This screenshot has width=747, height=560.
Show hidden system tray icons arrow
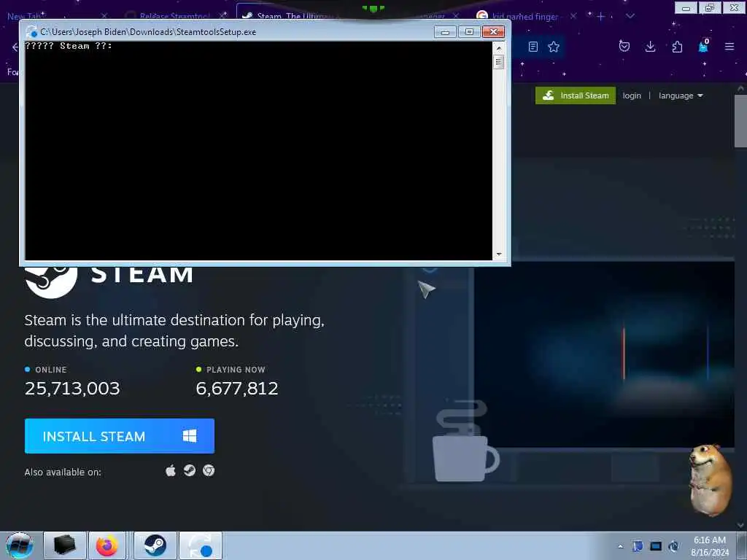pos(620,547)
